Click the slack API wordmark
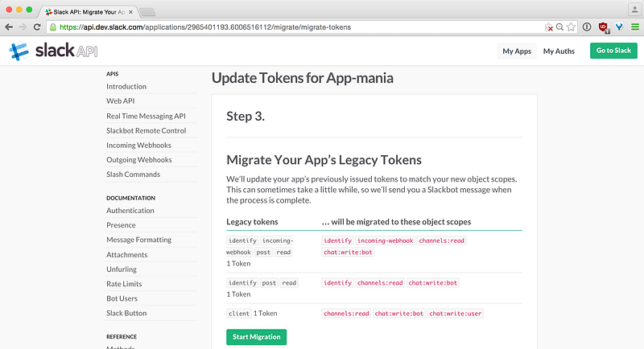The image size is (644, 349). point(66,51)
